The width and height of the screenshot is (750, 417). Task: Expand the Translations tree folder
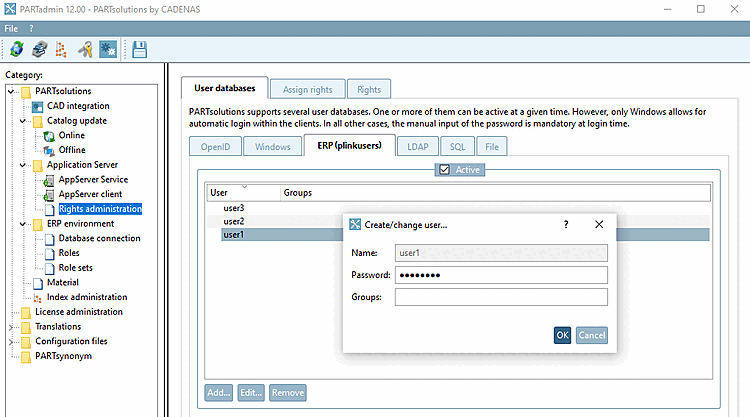tap(11, 327)
